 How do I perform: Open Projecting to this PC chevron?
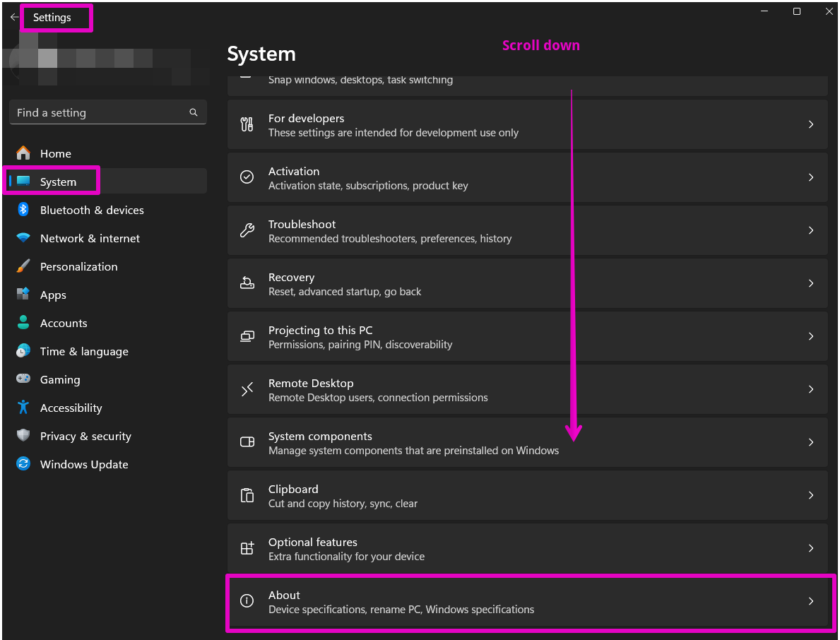click(810, 336)
